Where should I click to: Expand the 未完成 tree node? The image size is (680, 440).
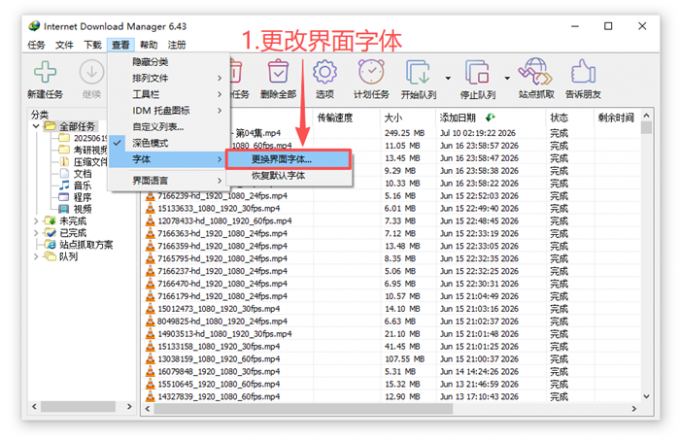click(36, 221)
